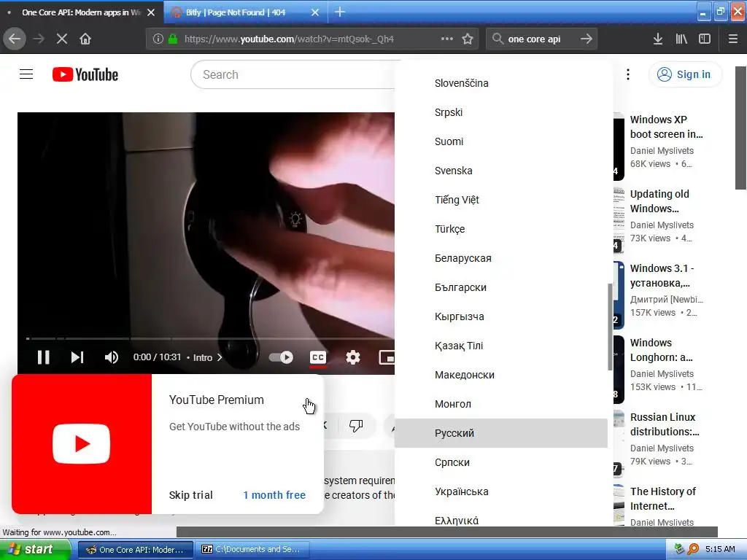The width and height of the screenshot is (747, 560).
Task: Select Suomi language
Action: click(x=501, y=141)
